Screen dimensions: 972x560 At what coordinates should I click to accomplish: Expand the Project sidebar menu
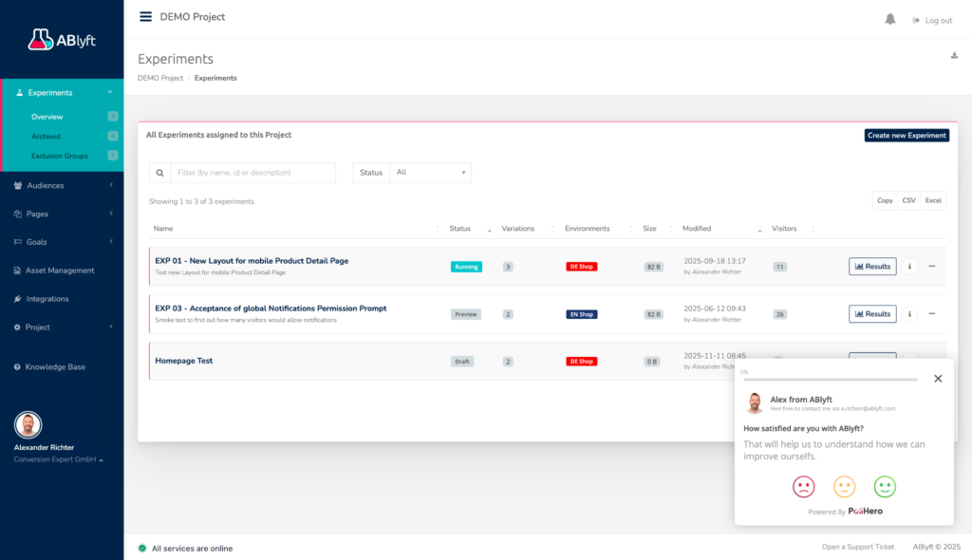(x=62, y=327)
